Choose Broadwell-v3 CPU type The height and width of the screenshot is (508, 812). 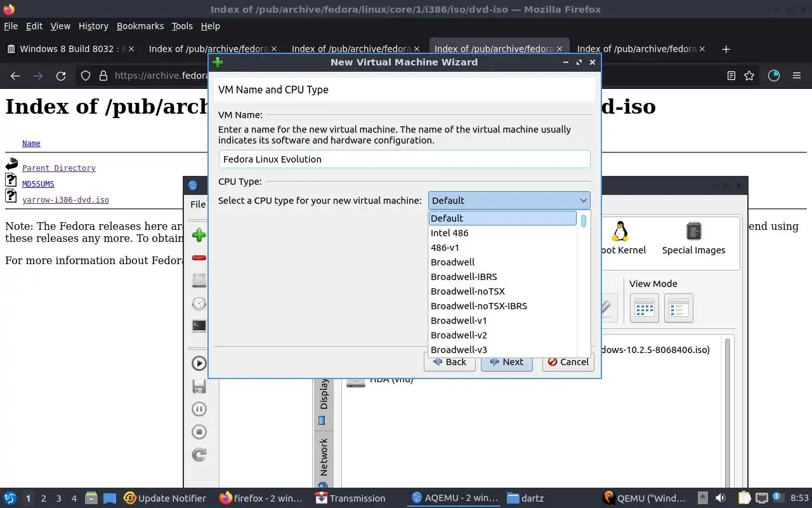click(502, 350)
